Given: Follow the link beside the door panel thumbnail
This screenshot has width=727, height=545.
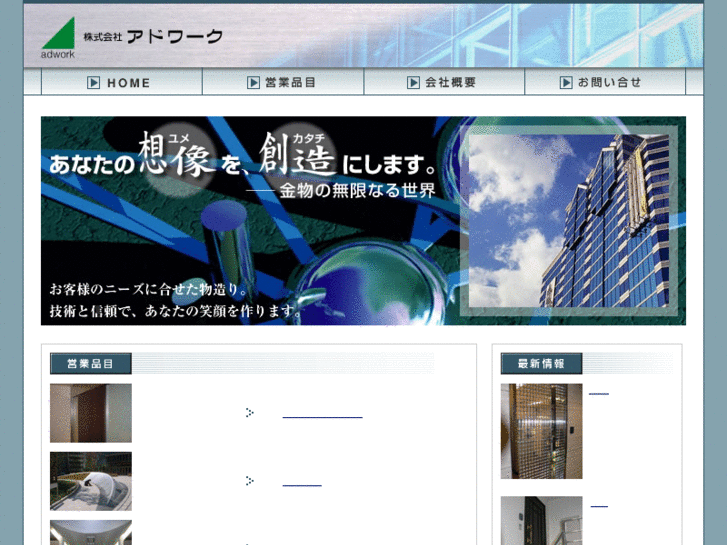Looking at the screenshot, I should pos(322,416).
